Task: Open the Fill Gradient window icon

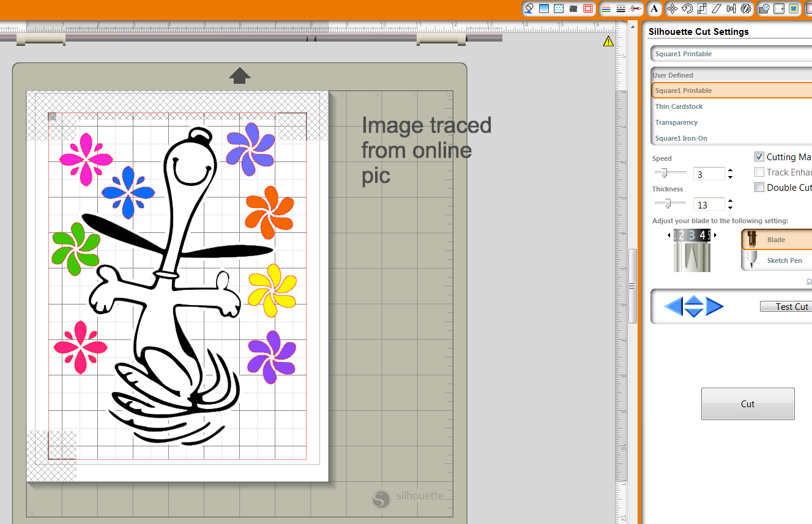Action: (x=544, y=9)
